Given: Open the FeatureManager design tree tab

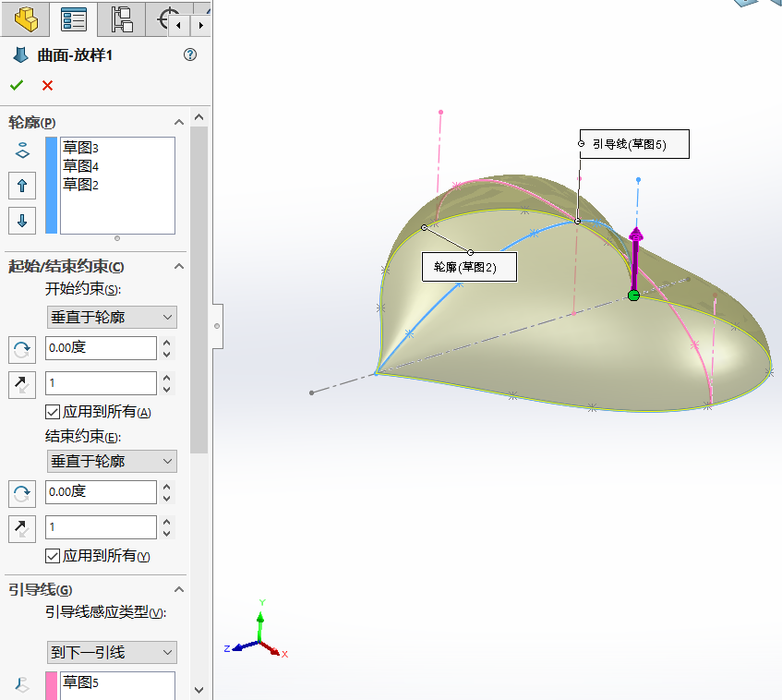Looking at the screenshot, I should point(26,19).
